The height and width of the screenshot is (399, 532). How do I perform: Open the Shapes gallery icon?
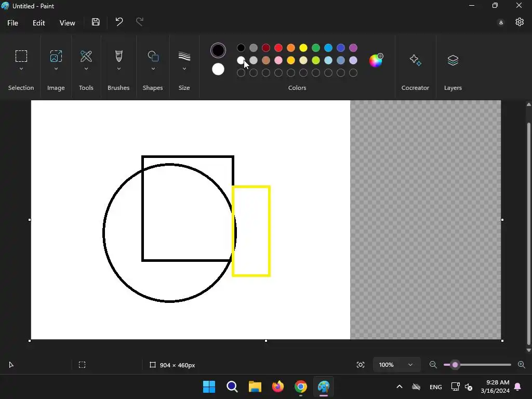point(153,56)
